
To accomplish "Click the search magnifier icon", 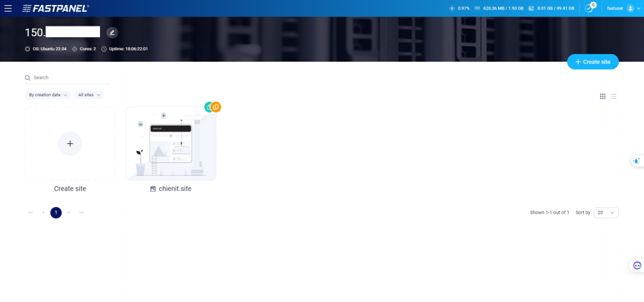I will (28, 77).
